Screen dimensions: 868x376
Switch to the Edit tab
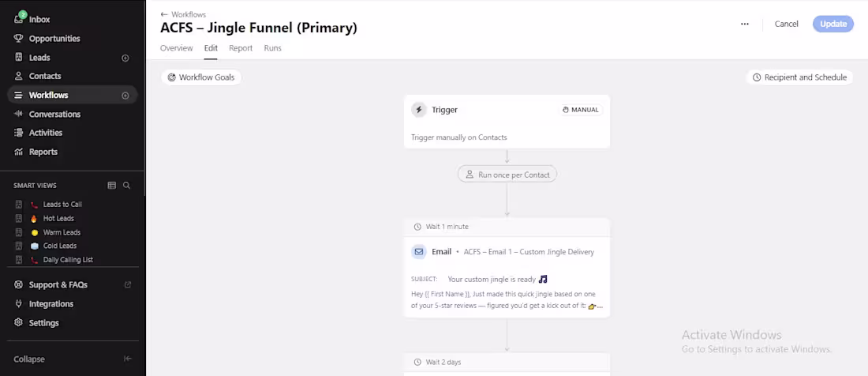pyautogui.click(x=211, y=48)
